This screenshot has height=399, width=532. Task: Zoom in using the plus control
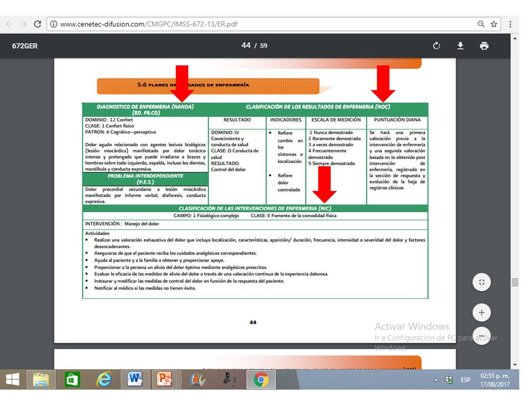(x=481, y=311)
